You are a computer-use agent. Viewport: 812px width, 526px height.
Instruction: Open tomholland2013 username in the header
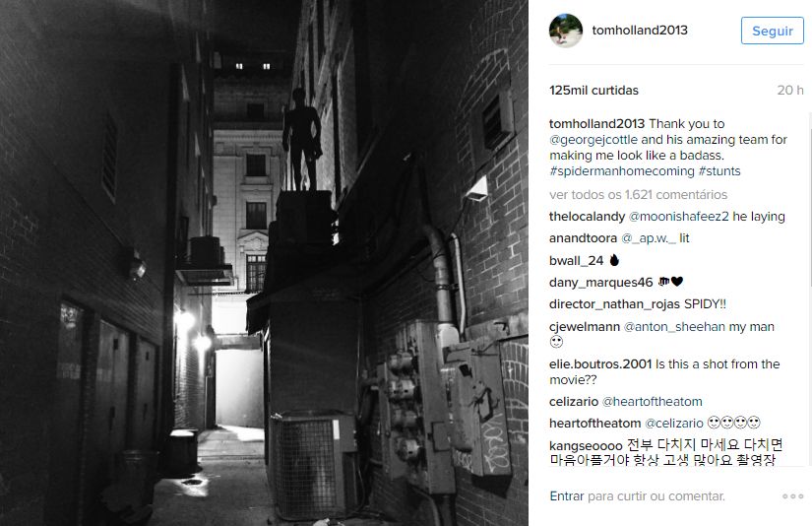[640, 31]
